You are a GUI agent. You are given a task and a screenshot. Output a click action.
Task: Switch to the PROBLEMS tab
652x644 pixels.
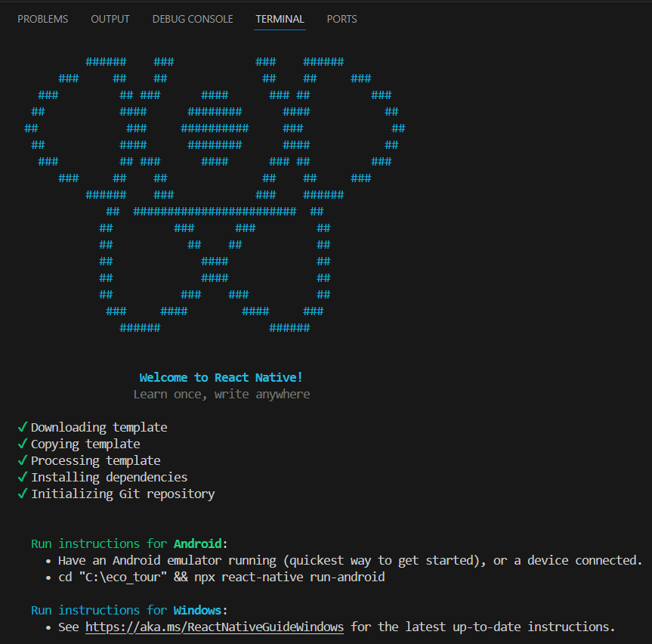[x=42, y=19]
